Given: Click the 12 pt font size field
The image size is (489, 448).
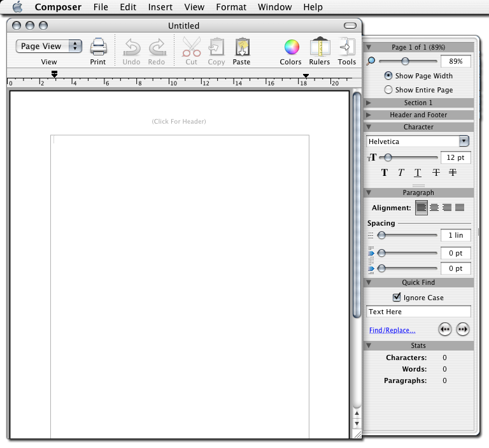Looking at the screenshot, I should pos(456,157).
